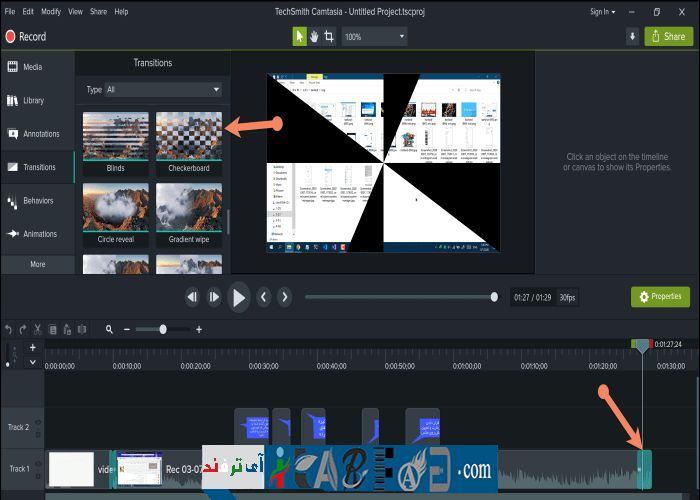Screen dimensions: 700x500
Task: Open the Properties panel button
Action: (659, 297)
